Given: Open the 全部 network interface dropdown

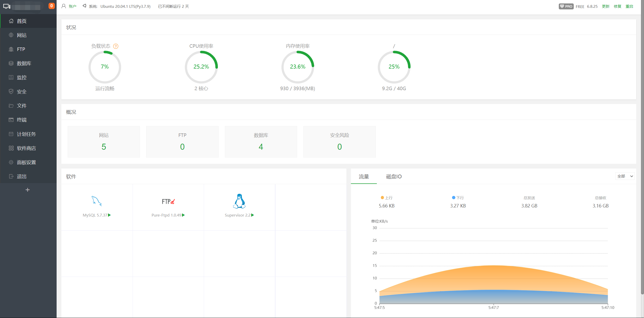Looking at the screenshot, I should (x=625, y=176).
